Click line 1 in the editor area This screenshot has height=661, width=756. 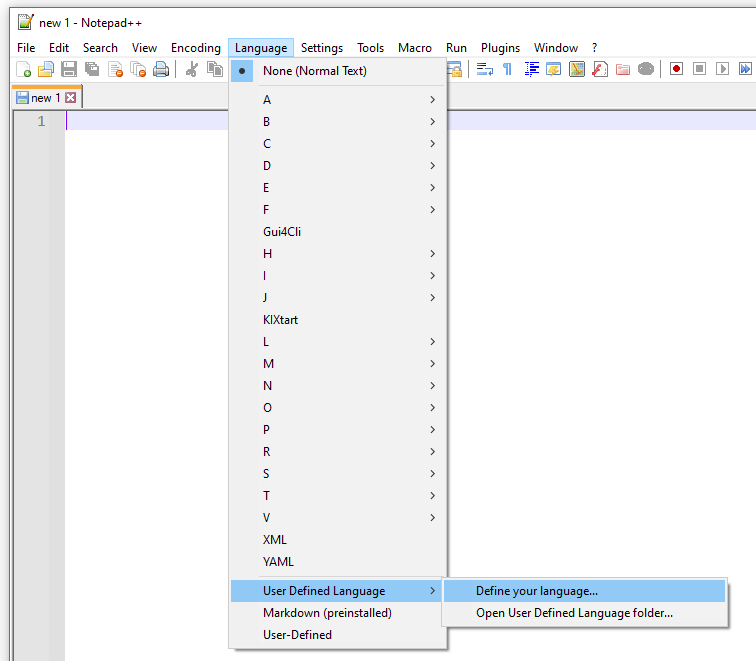tap(410, 121)
